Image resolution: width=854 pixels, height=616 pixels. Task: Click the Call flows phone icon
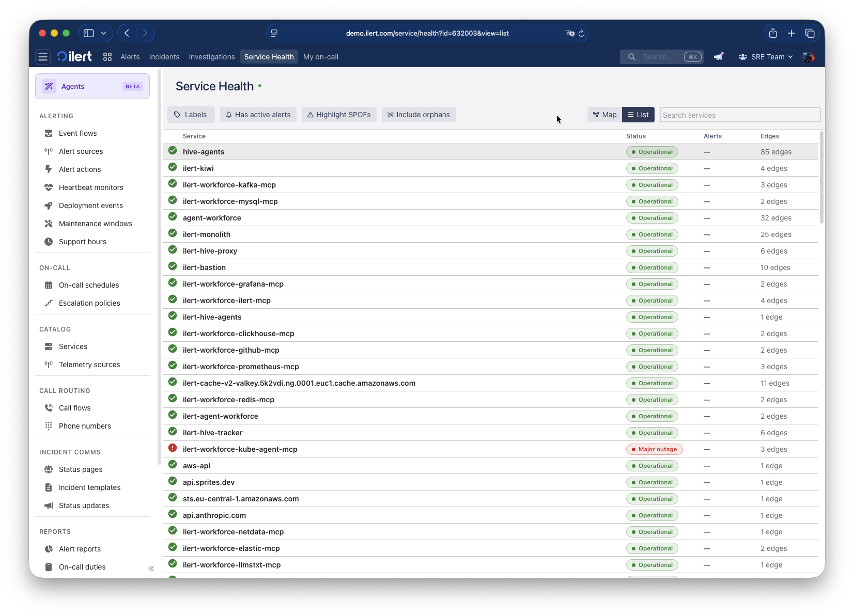49,408
